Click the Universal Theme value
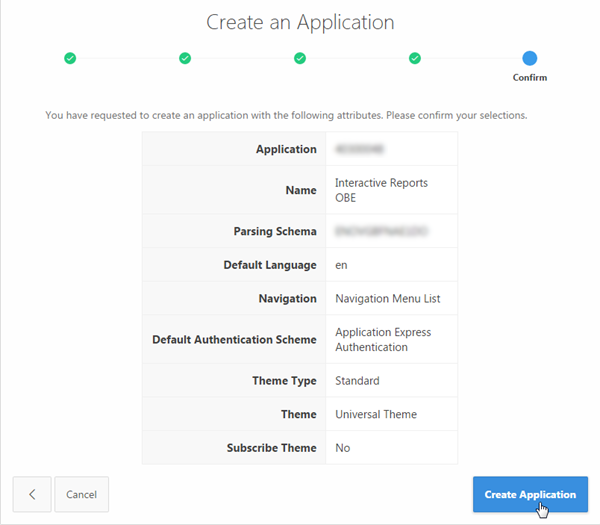The image size is (600, 525). (376, 414)
